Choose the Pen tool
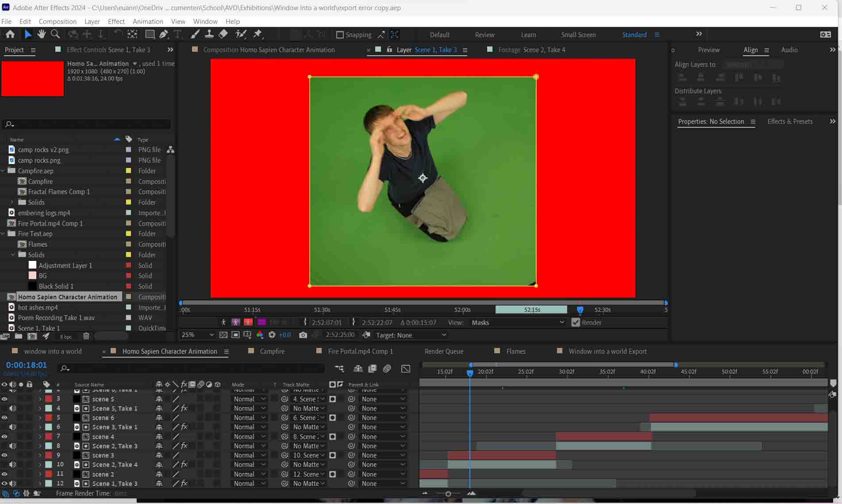The width and height of the screenshot is (842, 504). click(164, 34)
